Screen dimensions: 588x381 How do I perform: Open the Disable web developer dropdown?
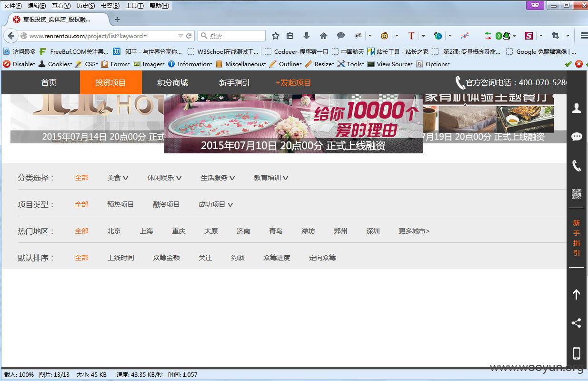click(19, 64)
